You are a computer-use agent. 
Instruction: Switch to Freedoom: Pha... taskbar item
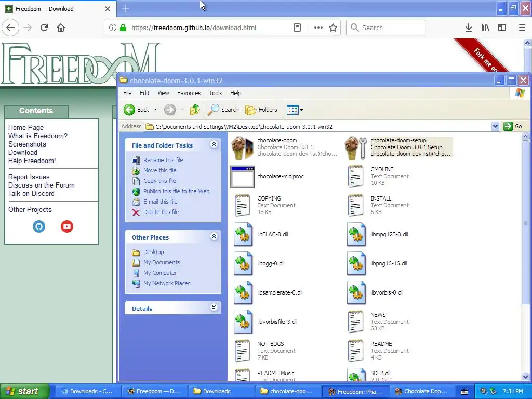tap(355, 392)
